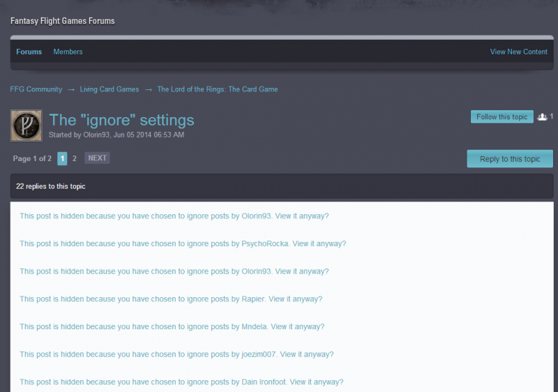Click the NEXT page button
Screen dimensions: 558x392
pos(98,158)
